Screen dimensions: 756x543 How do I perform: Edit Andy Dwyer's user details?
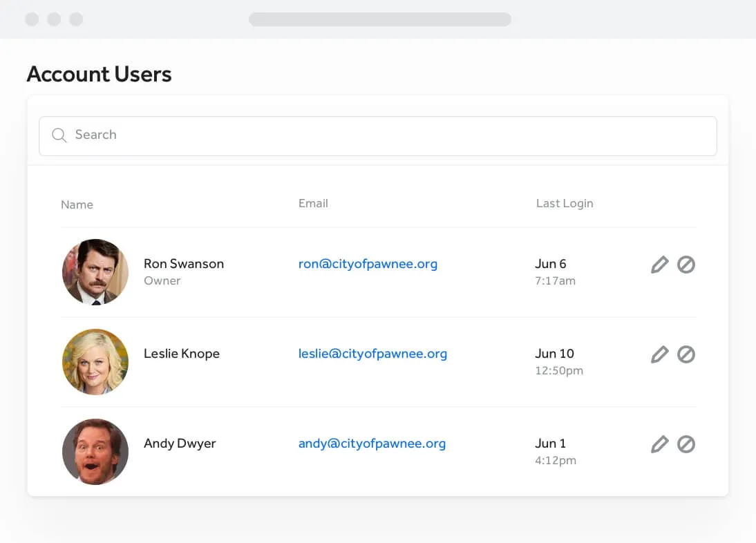pos(660,444)
